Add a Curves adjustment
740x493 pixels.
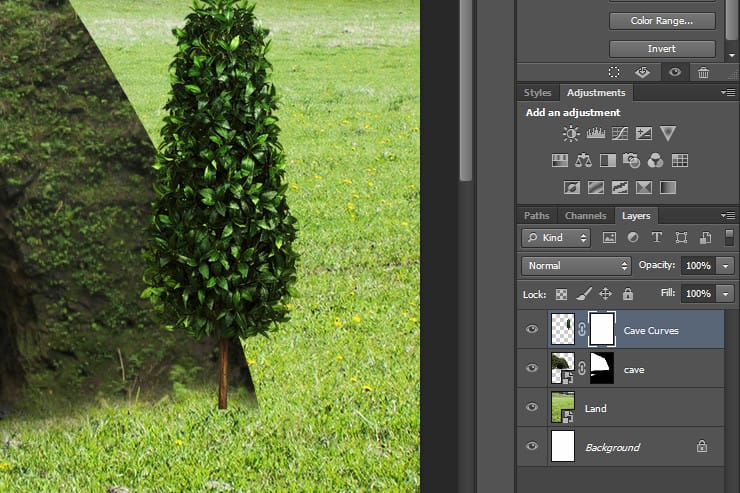(x=620, y=134)
